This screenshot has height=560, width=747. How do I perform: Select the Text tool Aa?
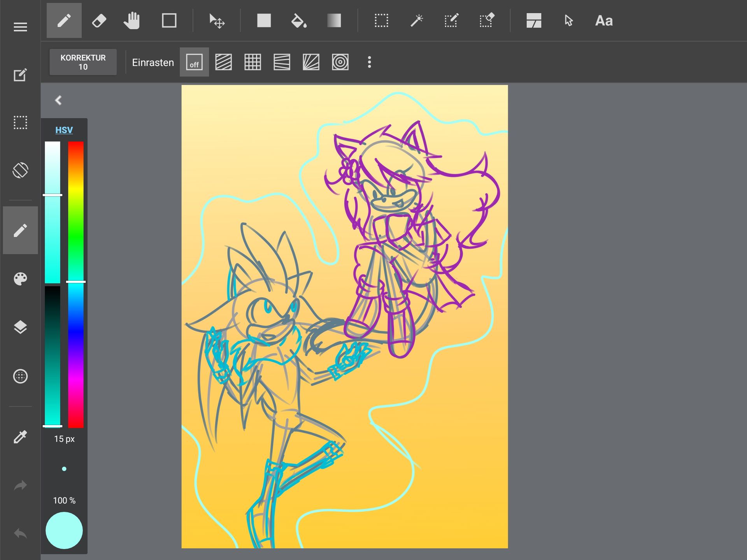[604, 21]
